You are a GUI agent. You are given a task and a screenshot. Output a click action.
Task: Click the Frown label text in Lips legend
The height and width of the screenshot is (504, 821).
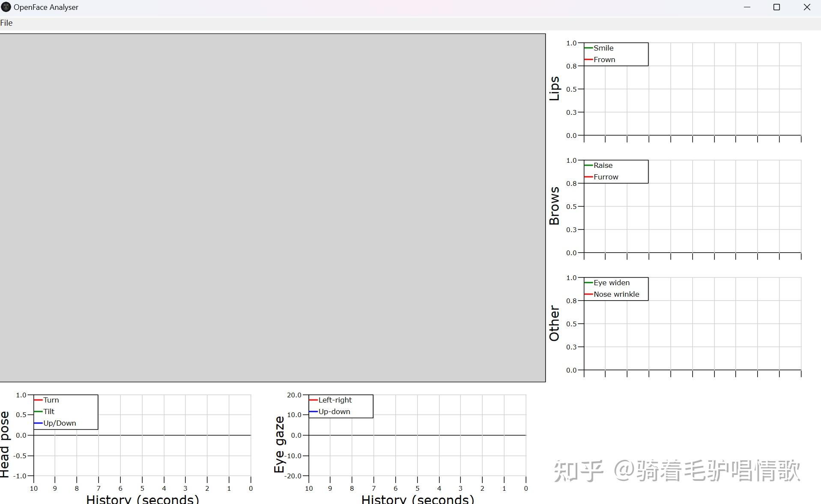(x=605, y=60)
